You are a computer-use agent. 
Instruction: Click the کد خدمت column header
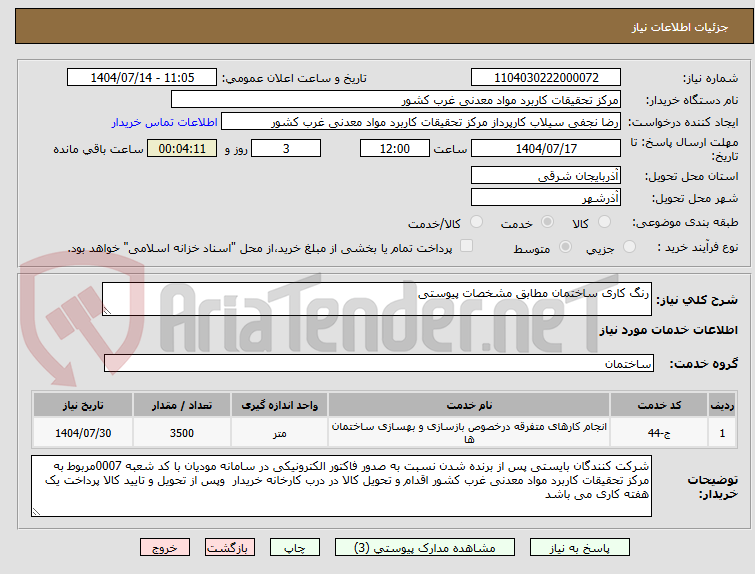pyautogui.click(x=659, y=405)
